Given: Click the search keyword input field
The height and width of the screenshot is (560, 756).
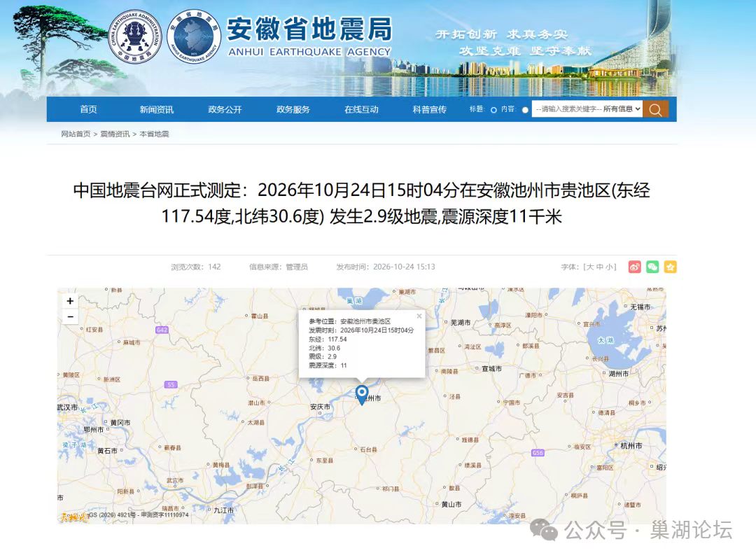Looking at the screenshot, I should point(568,109).
